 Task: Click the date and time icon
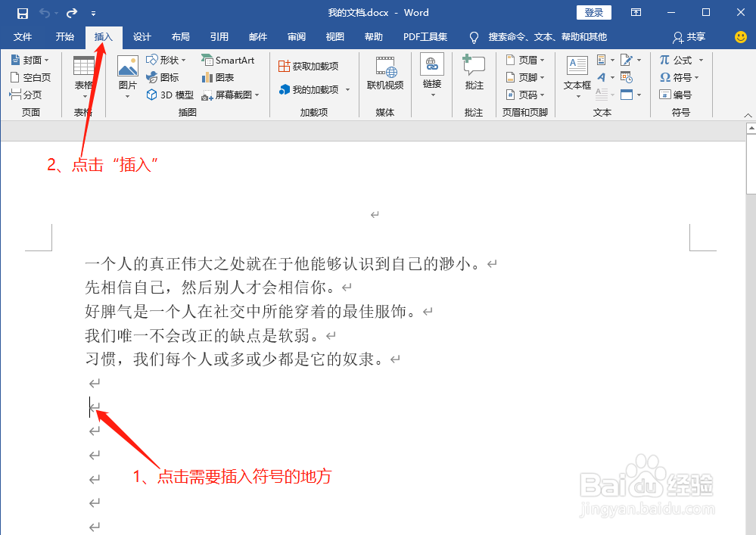pyautogui.click(x=627, y=78)
